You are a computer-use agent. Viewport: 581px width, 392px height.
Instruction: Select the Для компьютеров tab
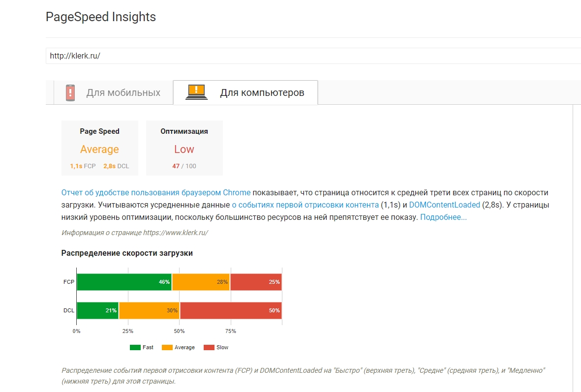[x=245, y=92]
